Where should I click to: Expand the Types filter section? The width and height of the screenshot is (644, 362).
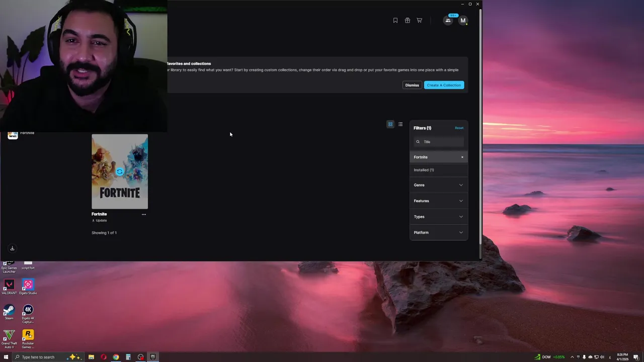[439, 217]
